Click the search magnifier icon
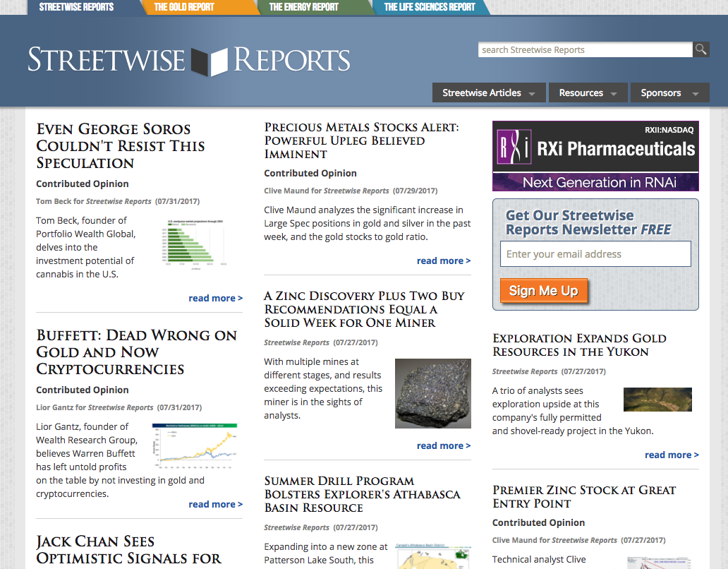 coord(700,49)
